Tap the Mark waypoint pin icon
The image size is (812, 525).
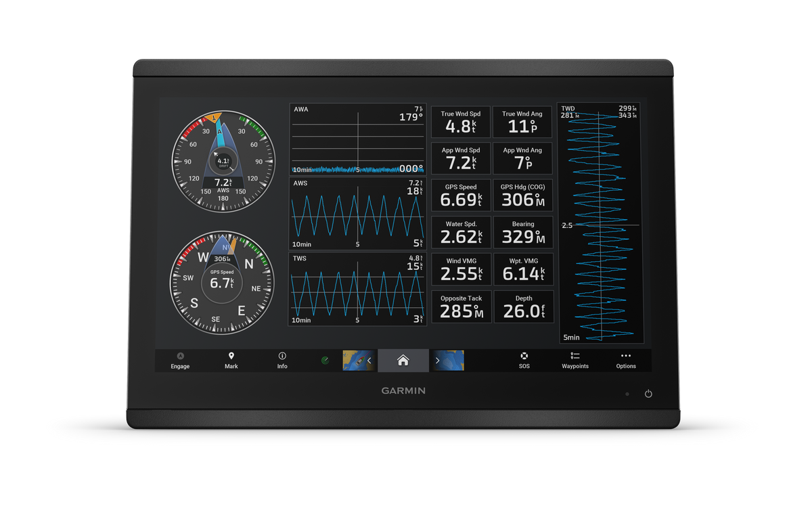tap(231, 356)
